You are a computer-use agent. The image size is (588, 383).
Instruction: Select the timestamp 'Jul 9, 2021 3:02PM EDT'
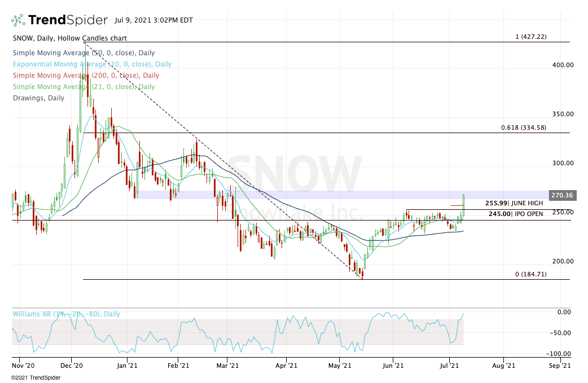click(153, 20)
